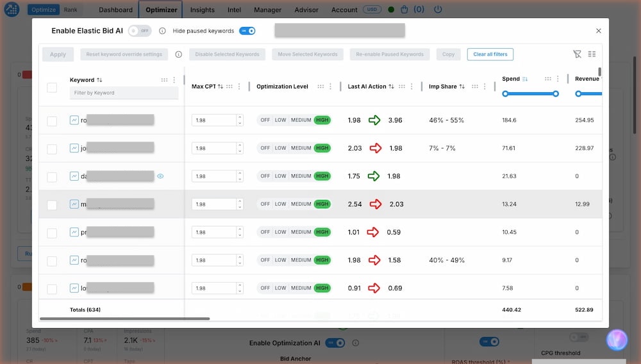
Task: Sort by Spend column icon
Action: pos(525,79)
